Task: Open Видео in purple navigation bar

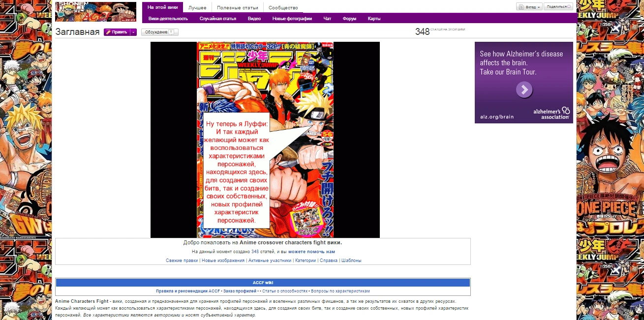Action: pyautogui.click(x=254, y=19)
